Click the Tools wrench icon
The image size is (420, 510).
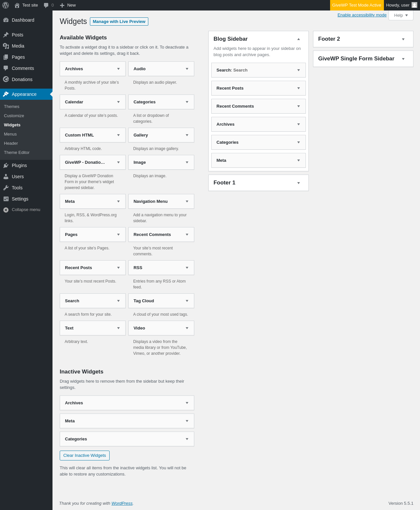(x=6, y=188)
